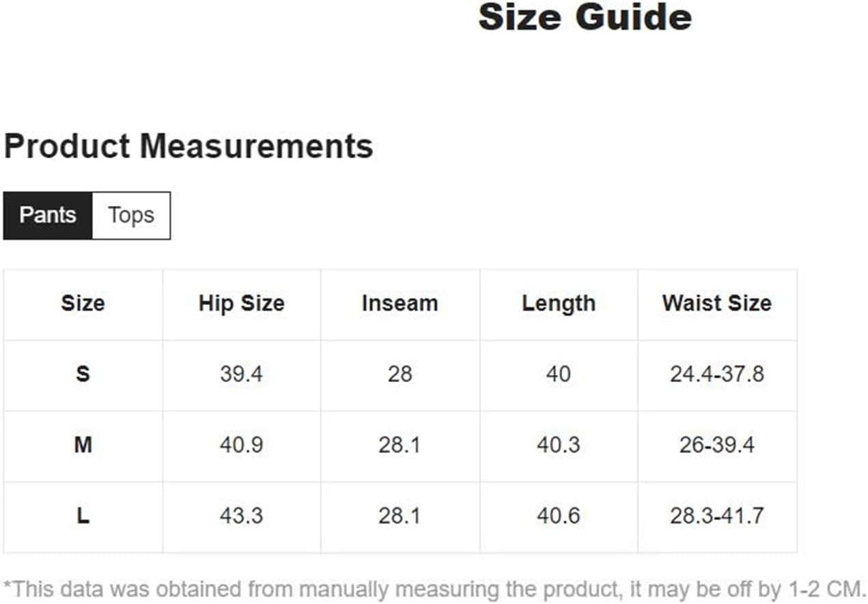Click length value 40.6
This screenshot has width=868, height=604.
tap(559, 516)
